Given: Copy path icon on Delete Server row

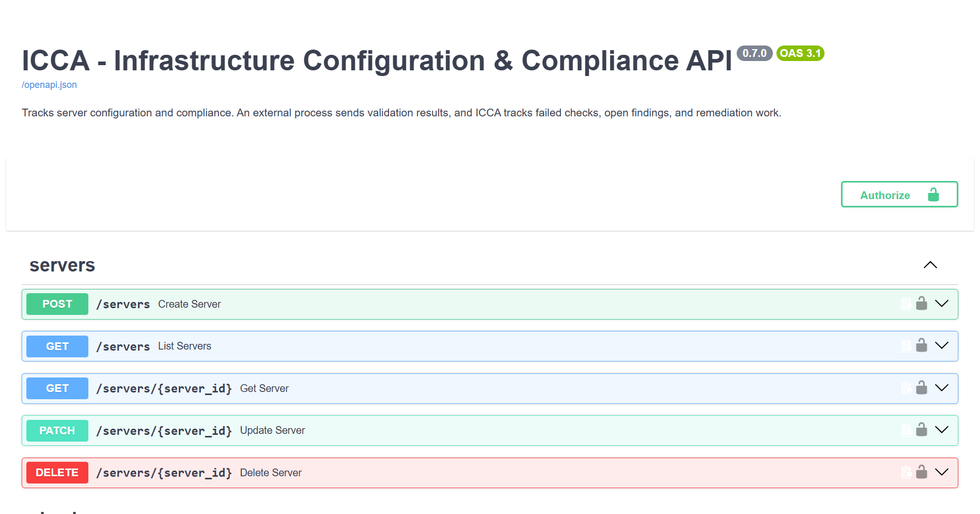Looking at the screenshot, I should pyautogui.click(x=906, y=473).
